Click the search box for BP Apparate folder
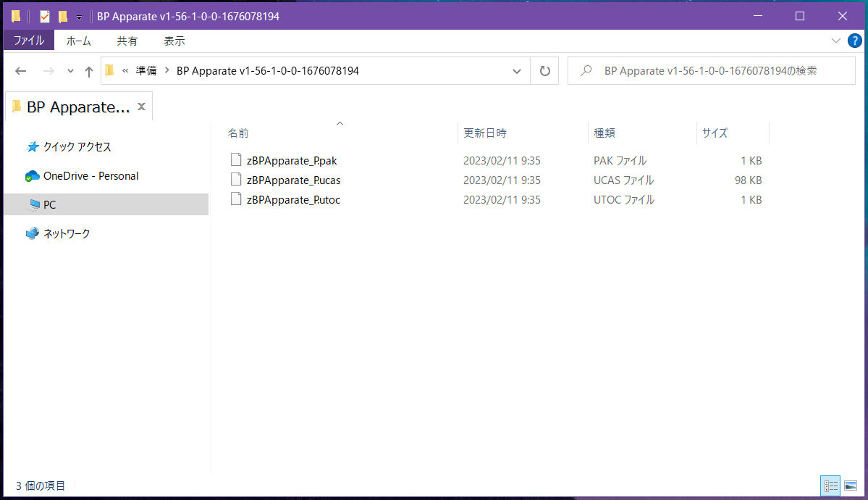The height and width of the screenshot is (500, 868). [711, 71]
